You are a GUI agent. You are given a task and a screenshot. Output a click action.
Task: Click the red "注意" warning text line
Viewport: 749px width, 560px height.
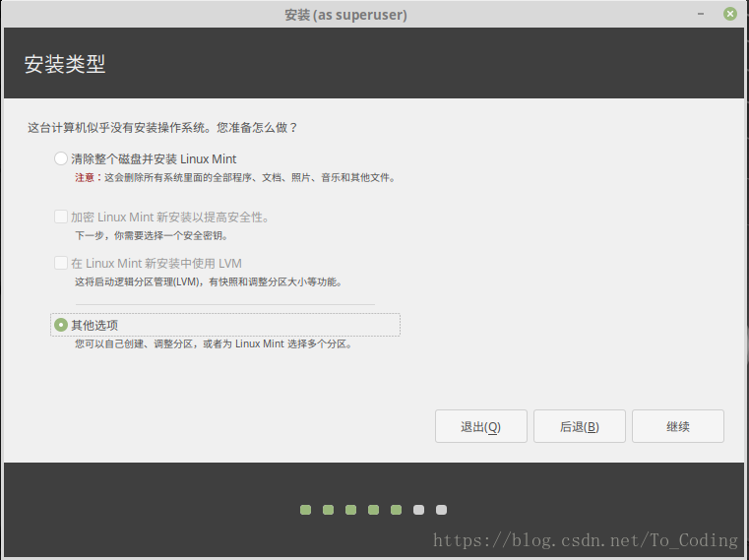(235, 178)
